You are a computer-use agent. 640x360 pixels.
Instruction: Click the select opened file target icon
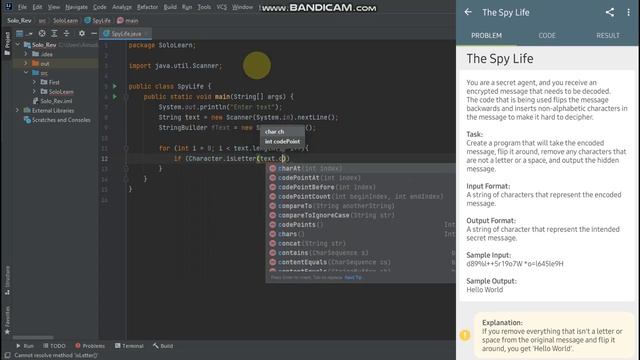tap(42, 33)
